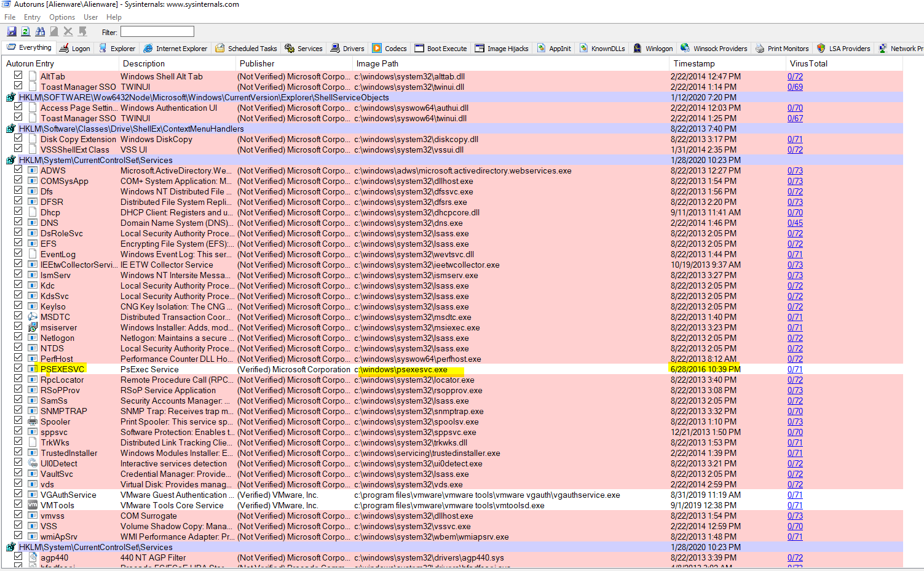This screenshot has height=571, width=924.
Task: Uncheck the Netlogon entry checkbox
Action: pyautogui.click(x=18, y=337)
